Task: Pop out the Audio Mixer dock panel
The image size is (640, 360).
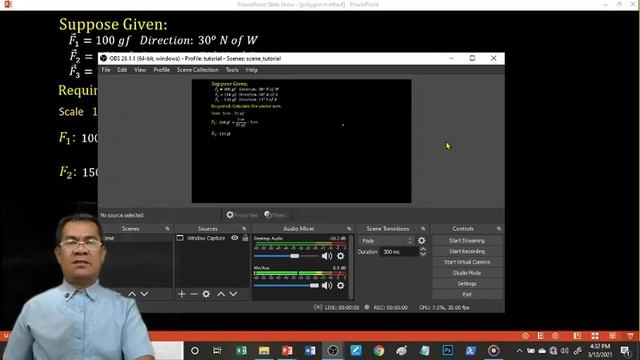Action: click(x=349, y=229)
